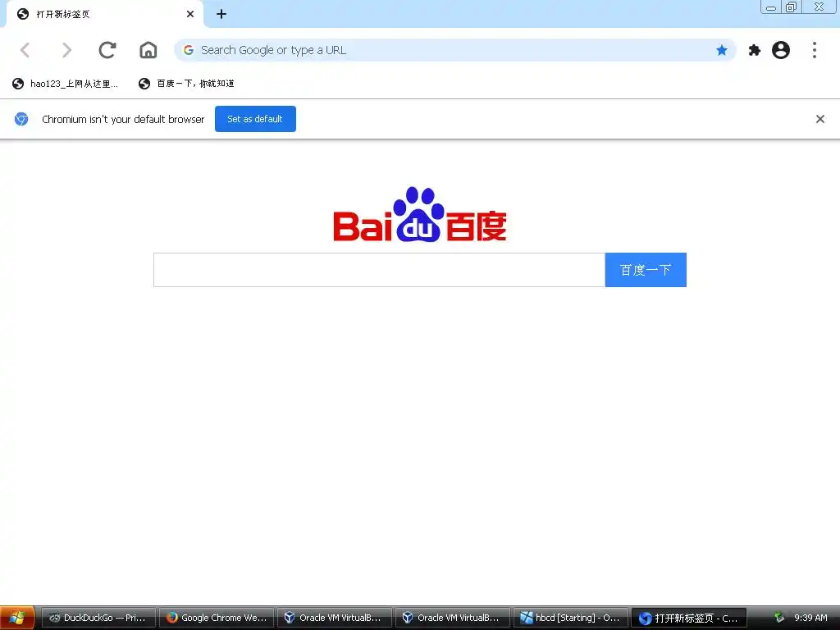Click the Windows Start button

17,618
